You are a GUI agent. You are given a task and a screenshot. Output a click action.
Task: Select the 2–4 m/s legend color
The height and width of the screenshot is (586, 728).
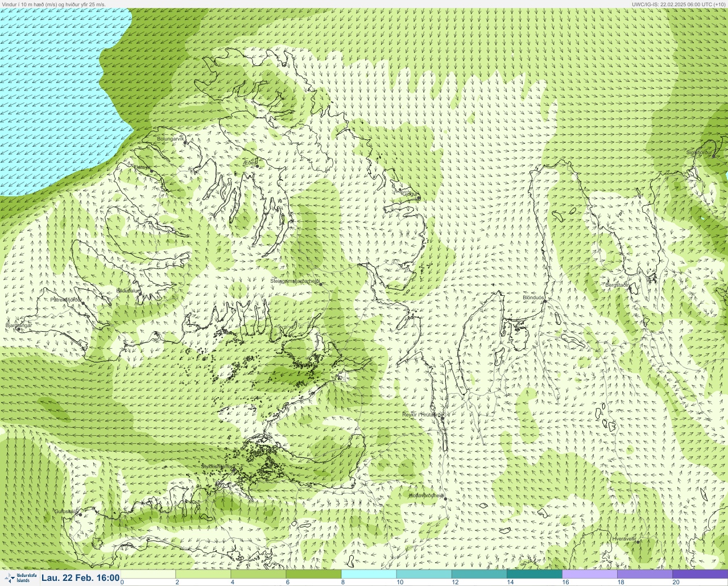click(203, 574)
